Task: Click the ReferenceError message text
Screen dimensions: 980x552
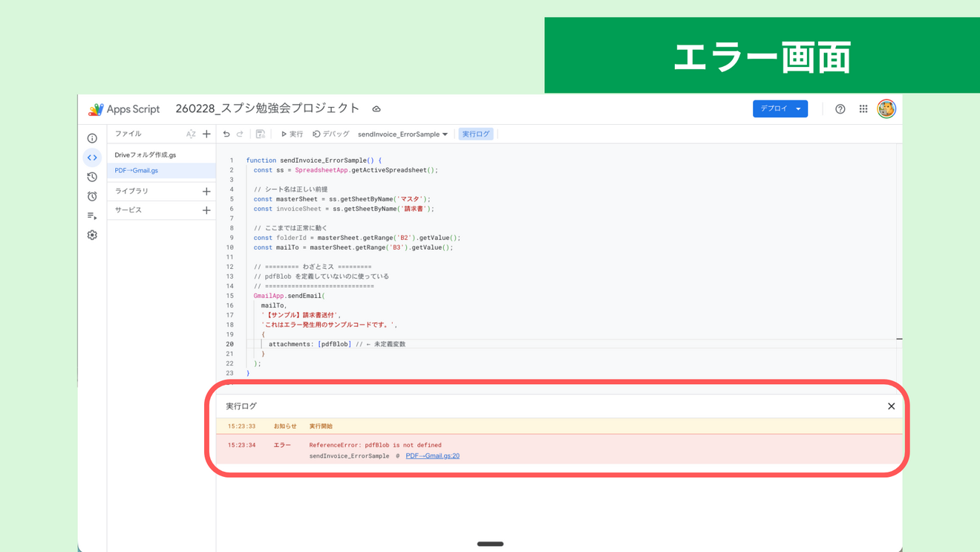Action: 375,446
